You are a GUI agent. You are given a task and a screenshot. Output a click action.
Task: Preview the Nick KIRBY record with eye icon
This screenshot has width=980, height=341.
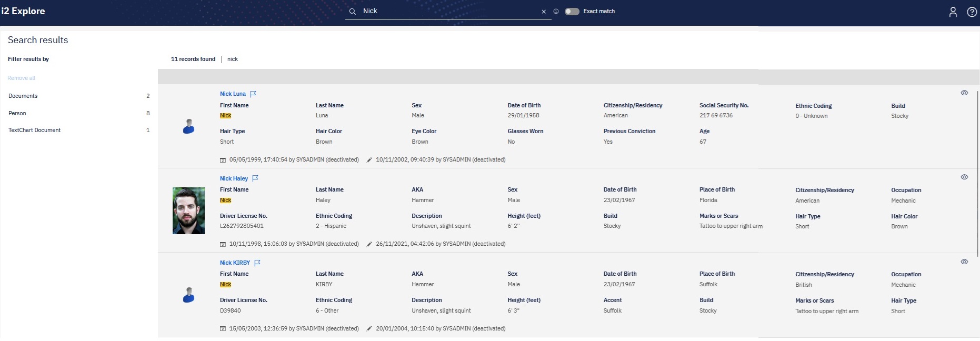(964, 262)
